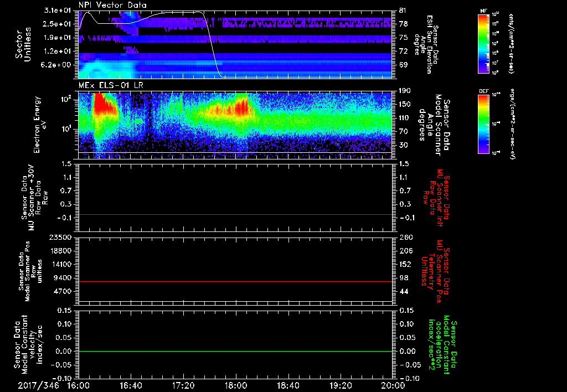Click the 'NPI Vector Data' panel title
Image resolution: width=567 pixels, height=392 pixels.
112,5
